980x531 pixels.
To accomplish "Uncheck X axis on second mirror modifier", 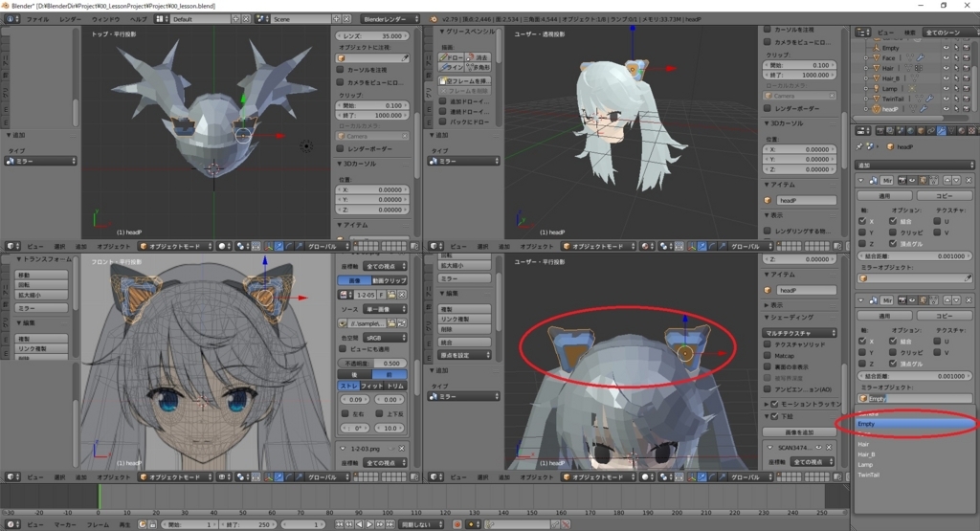I will tap(862, 342).
